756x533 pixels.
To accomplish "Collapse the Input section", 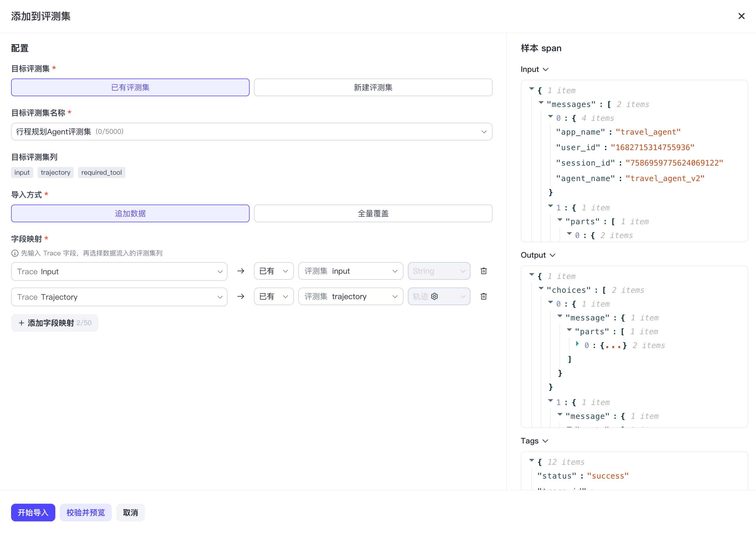I will pos(534,69).
